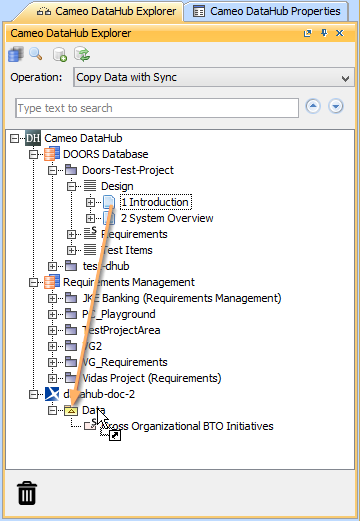Image resolution: width=360 pixels, height=521 pixels.
Task: Collapse the datahub-doc-2 node
Action: [x=33, y=394]
